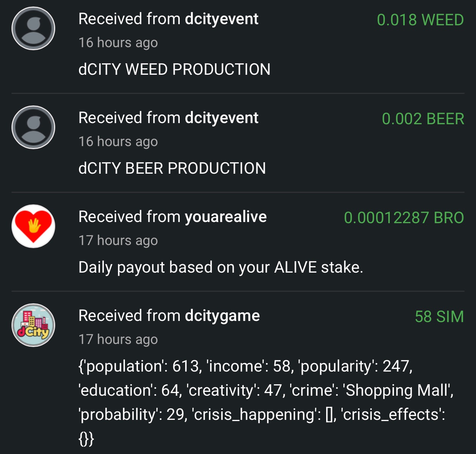Tap the dCITY BEER PRODUCTION memo
Viewport: 476px width, 454px height.
point(172,168)
